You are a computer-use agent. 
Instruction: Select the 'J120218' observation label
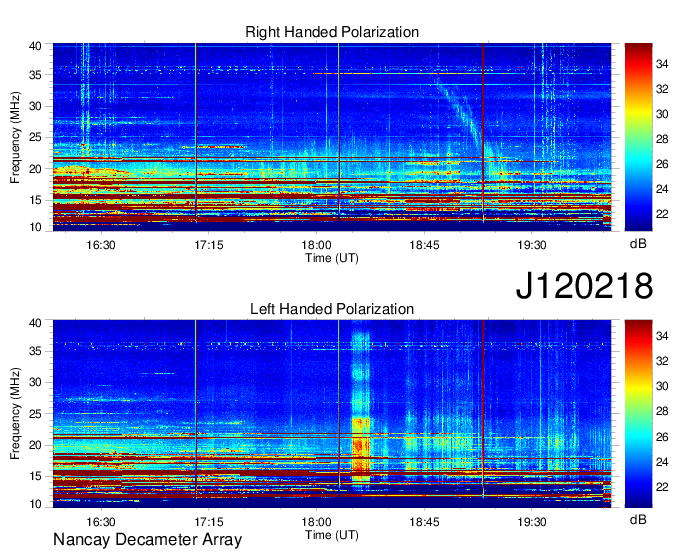(x=584, y=286)
